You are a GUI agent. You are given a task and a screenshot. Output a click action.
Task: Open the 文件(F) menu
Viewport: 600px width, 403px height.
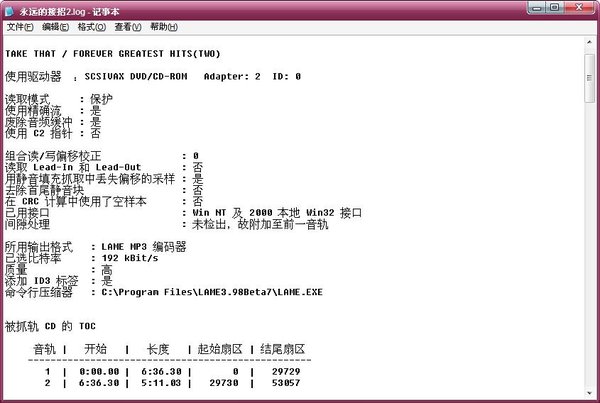pyautogui.click(x=20, y=27)
